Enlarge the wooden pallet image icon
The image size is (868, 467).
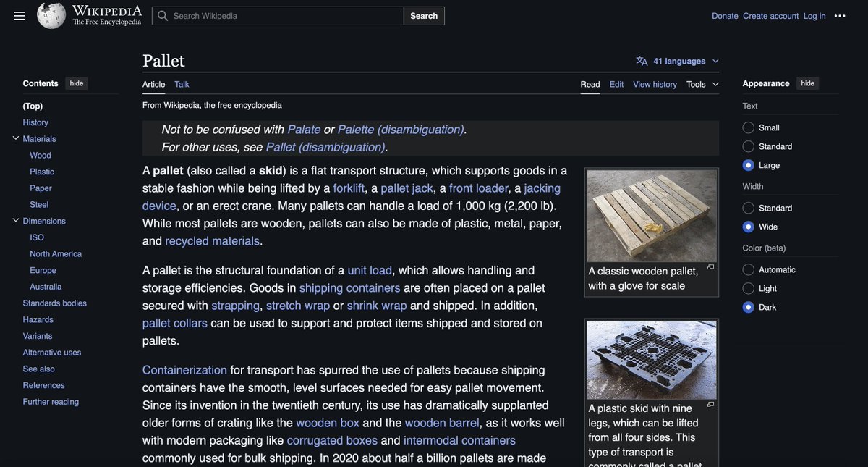(x=710, y=267)
